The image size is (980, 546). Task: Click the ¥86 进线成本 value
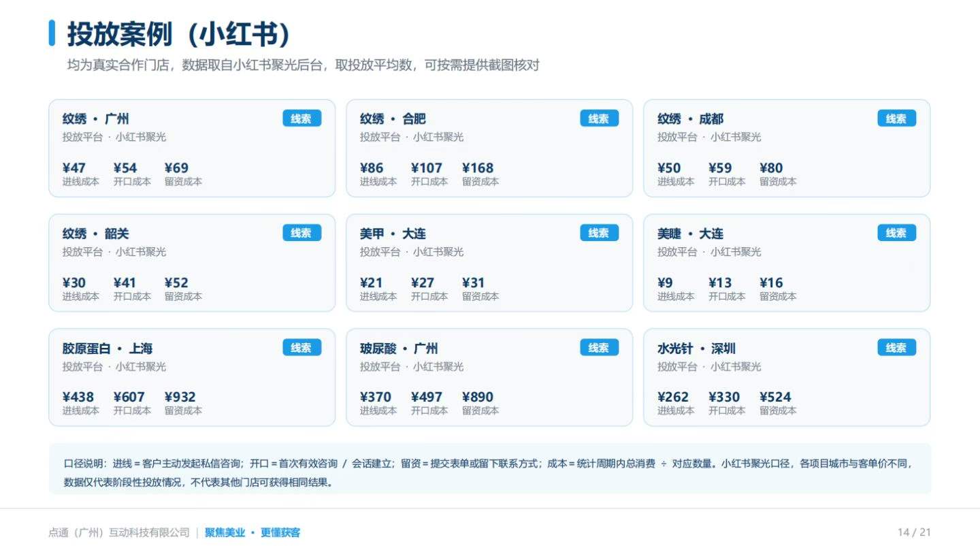coord(372,168)
